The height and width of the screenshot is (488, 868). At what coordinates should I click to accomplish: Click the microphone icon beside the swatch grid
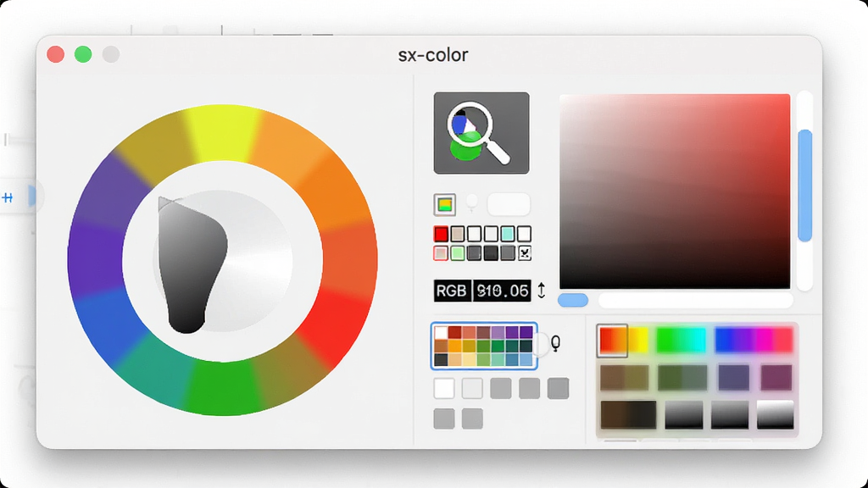(555, 344)
